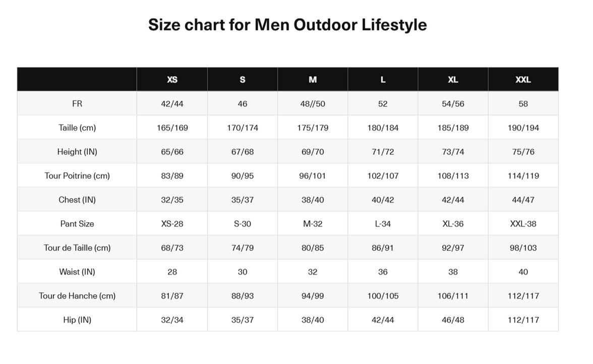Select the 48//50 FR size cell
The width and height of the screenshot is (593, 364).
click(x=313, y=104)
